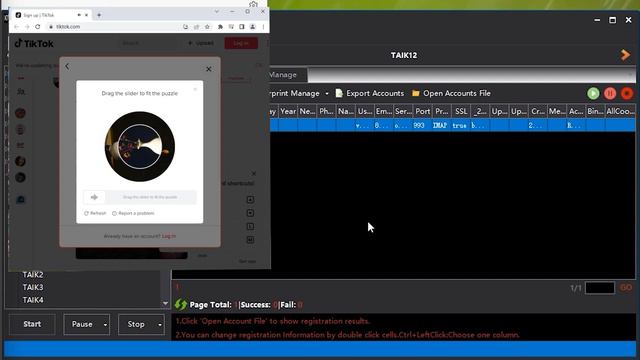
Task: Click the task list scroll-down arrow
Action: pos(165,303)
